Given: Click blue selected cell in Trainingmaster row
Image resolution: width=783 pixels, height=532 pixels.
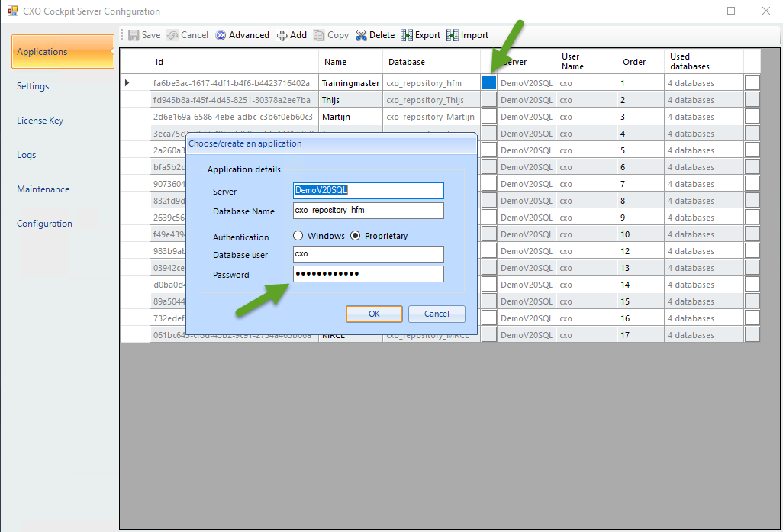Looking at the screenshot, I should (x=489, y=82).
